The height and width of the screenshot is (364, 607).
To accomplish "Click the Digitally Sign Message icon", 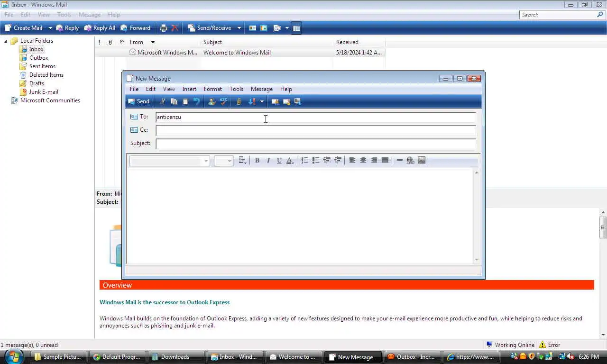I will point(275,101).
